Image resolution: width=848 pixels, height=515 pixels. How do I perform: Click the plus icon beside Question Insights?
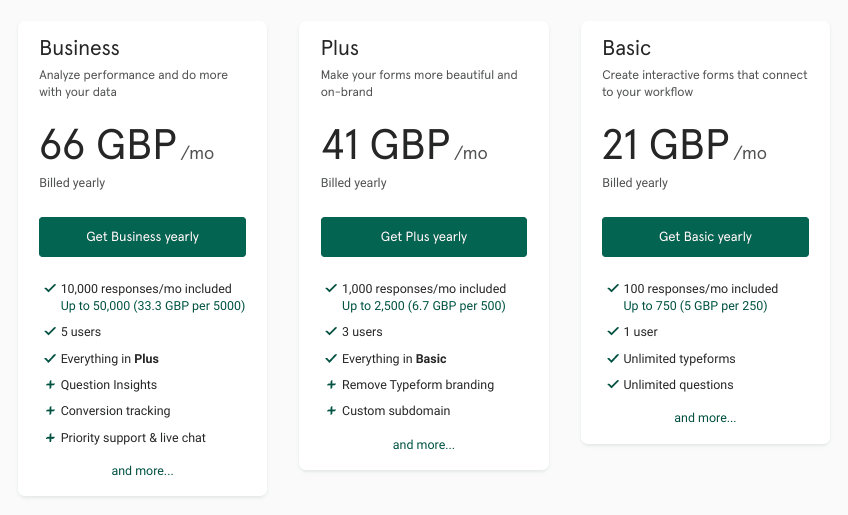50,385
